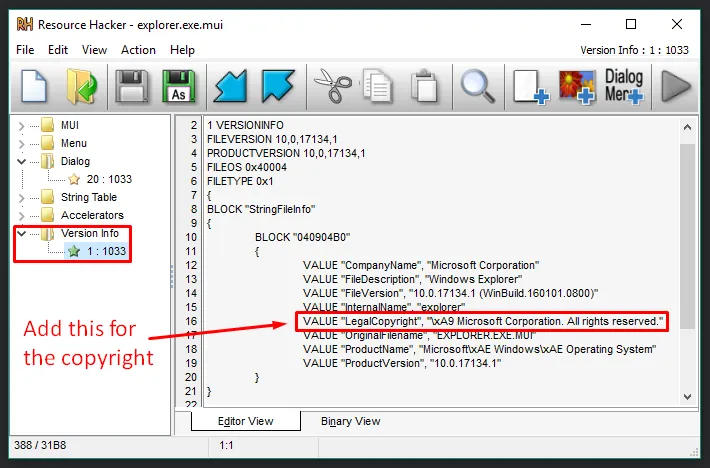Click the line "1 VERSIONINFO"

coord(245,125)
